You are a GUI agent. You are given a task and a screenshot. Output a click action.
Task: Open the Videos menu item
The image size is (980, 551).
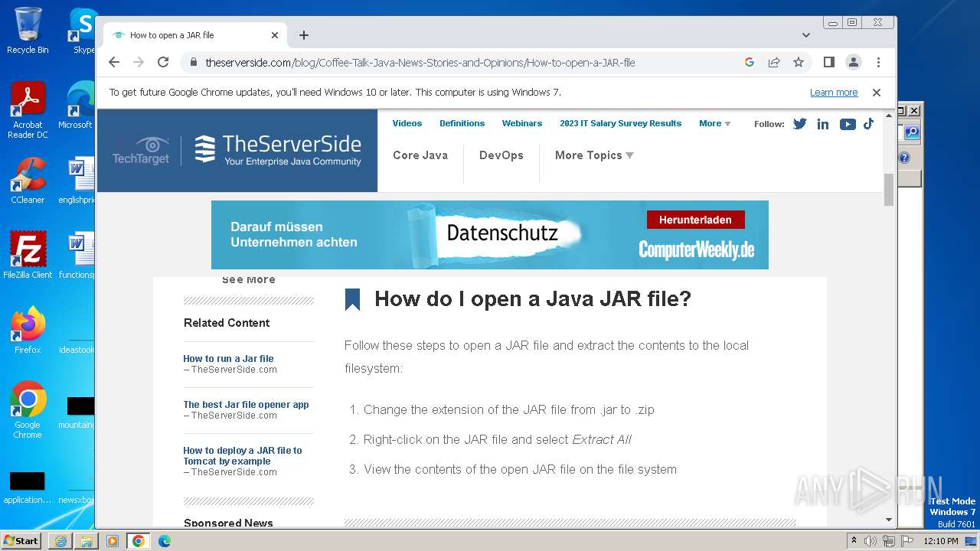407,123
